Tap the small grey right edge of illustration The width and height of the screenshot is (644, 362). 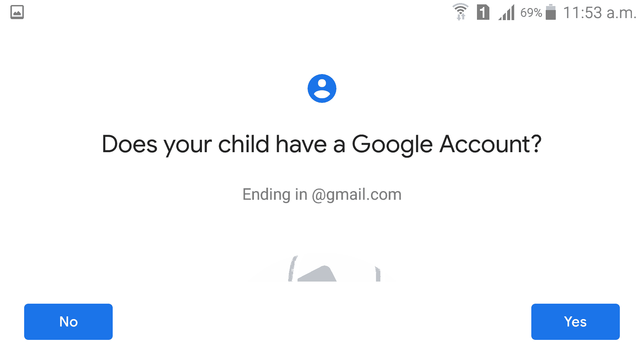pos(378,274)
